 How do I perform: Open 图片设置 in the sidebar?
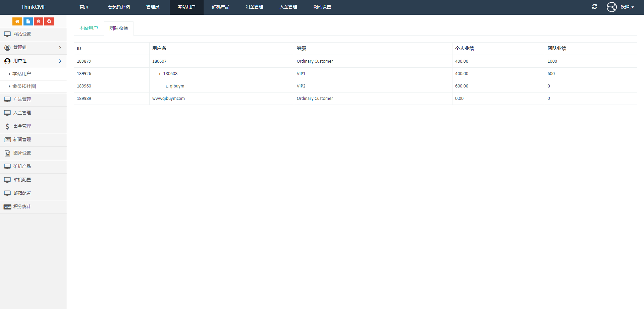click(x=22, y=153)
